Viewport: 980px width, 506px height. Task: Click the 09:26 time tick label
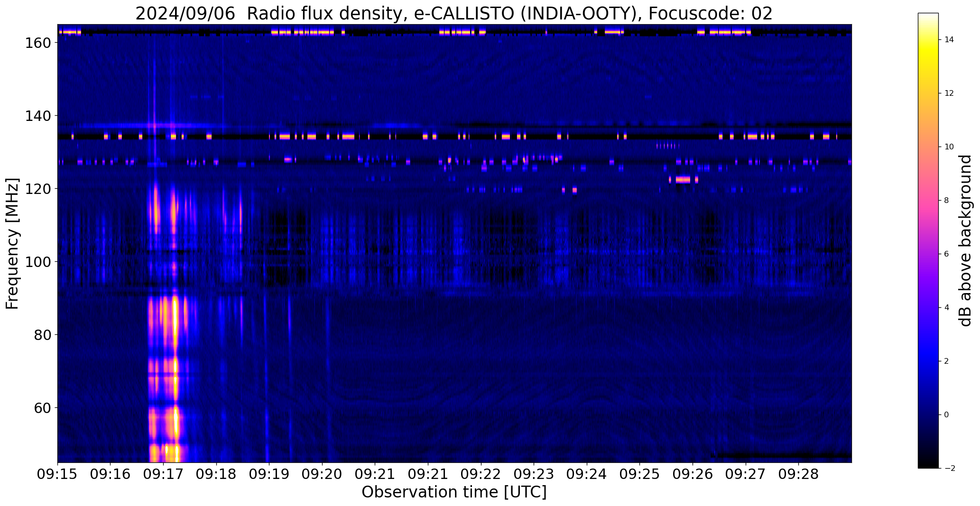pos(693,475)
